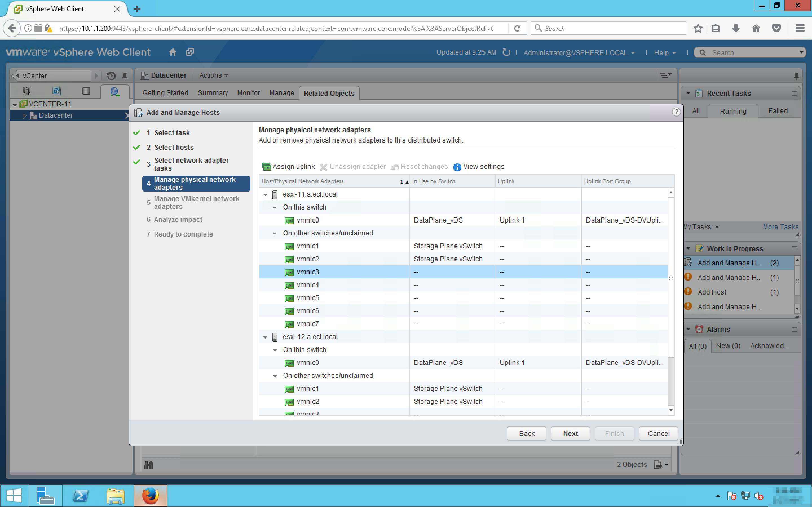This screenshot has width=812, height=507.
Task: Open the More Tasks link
Action: pyautogui.click(x=780, y=227)
